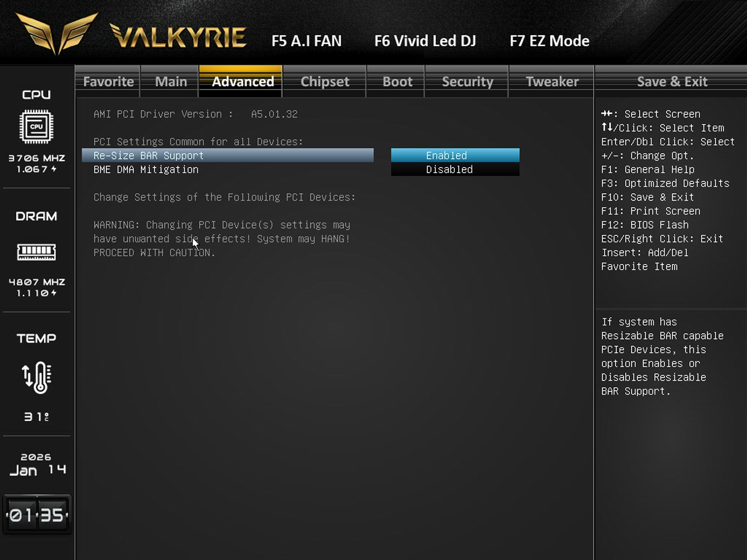Viewport: 747px width, 560px height.
Task: Switch to F7 EZ Mode
Action: pyautogui.click(x=549, y=41)
